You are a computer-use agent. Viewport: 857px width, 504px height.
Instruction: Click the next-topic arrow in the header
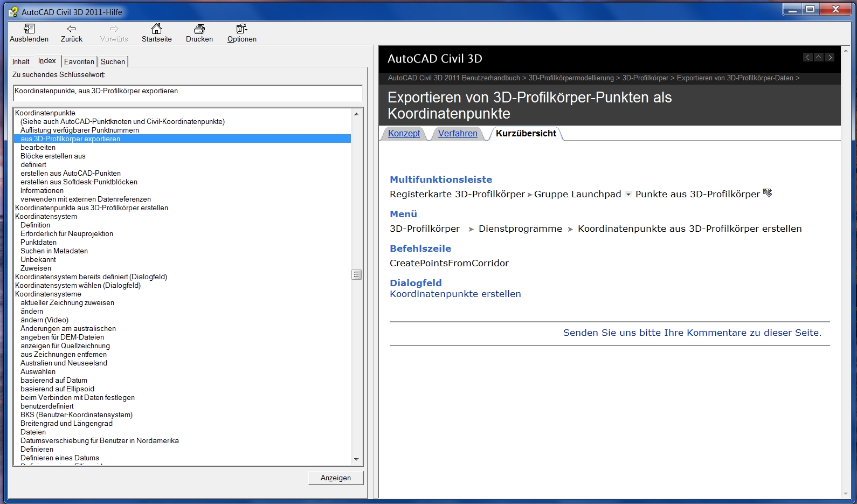click(x=830, y=57)
